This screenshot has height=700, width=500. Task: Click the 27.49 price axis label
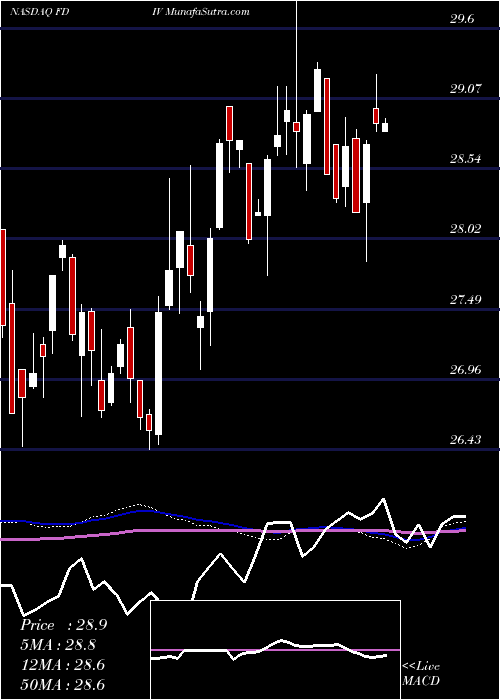click(x=467, y=299)
